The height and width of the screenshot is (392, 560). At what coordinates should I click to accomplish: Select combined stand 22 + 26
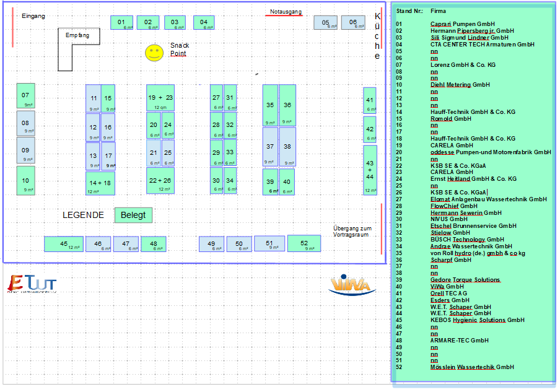click(x=160, y=181)
